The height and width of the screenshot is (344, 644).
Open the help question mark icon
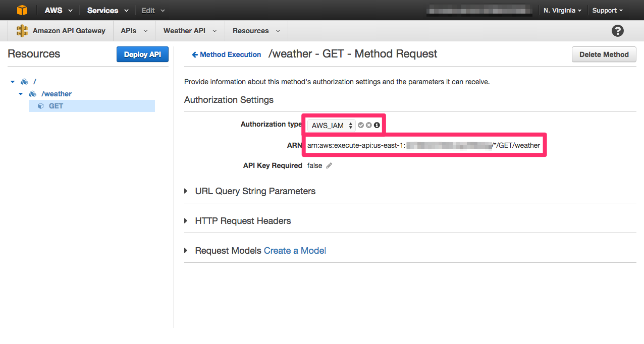pos(617,31)
